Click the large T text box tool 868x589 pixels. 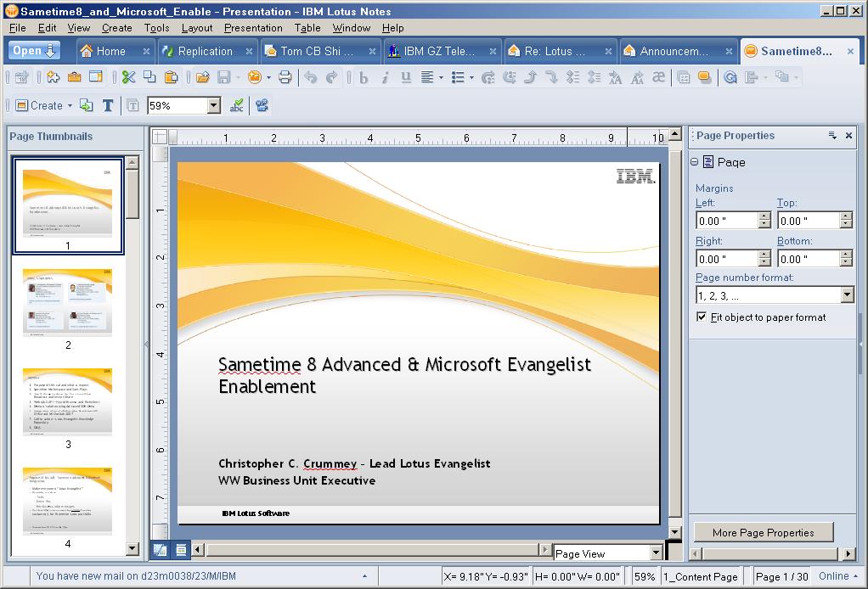[108, 105]
